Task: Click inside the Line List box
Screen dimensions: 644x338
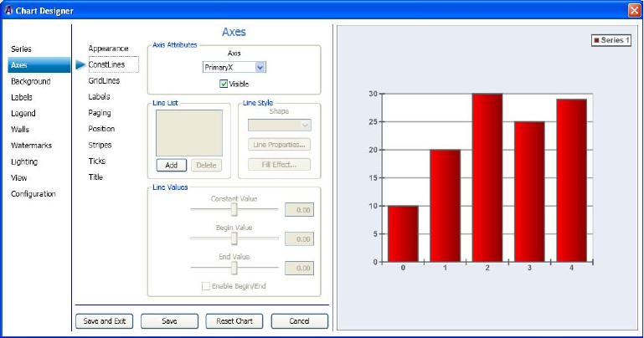Action: click(x=189, y=132)
